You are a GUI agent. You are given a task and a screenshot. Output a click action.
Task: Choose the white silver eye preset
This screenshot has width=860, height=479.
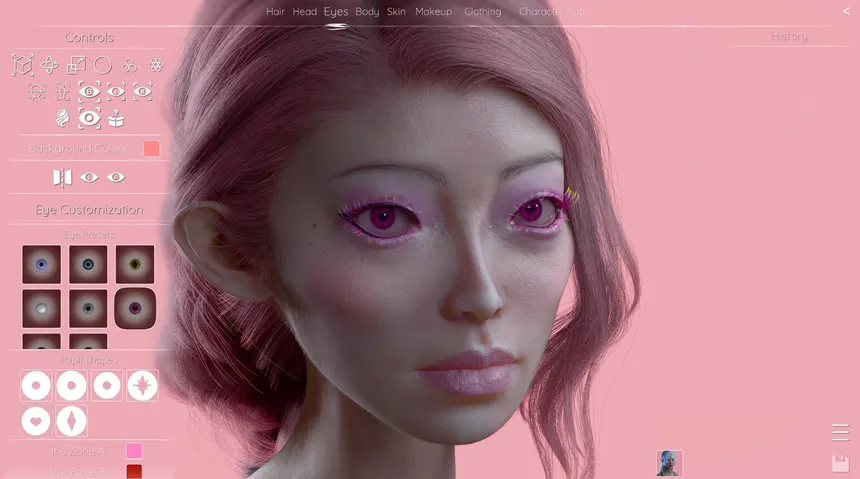pos(41,309)
